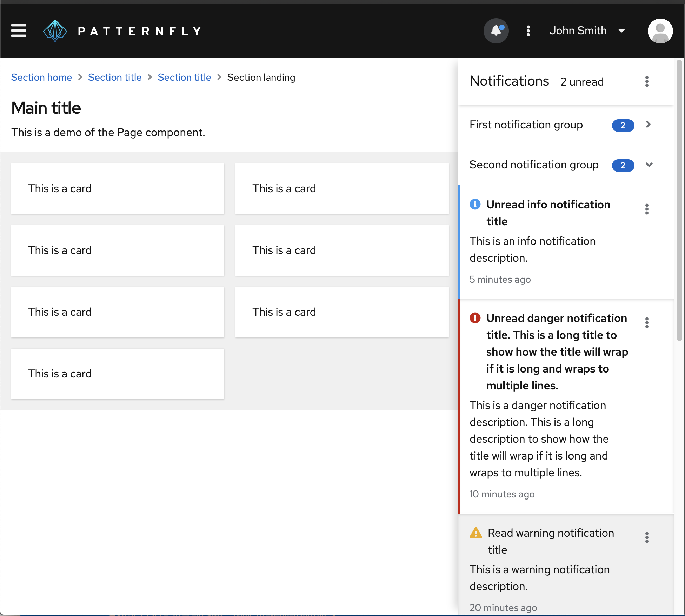
Task: Click the PatternFly logo
Action: (x=122, y=31)
